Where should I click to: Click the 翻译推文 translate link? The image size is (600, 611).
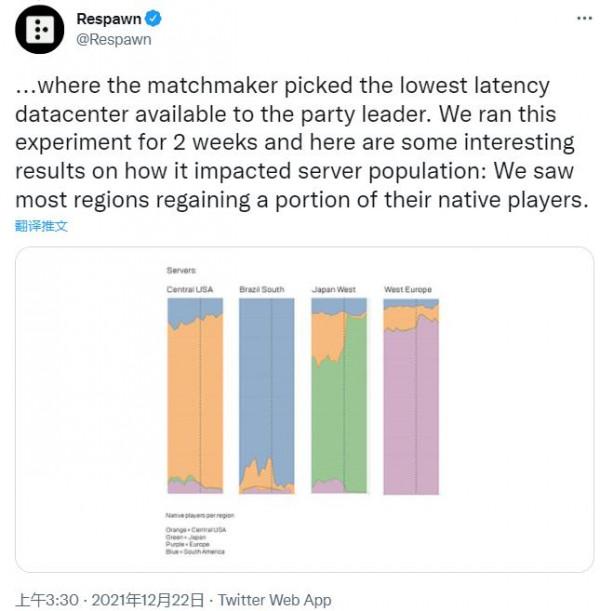click(41, 226)
